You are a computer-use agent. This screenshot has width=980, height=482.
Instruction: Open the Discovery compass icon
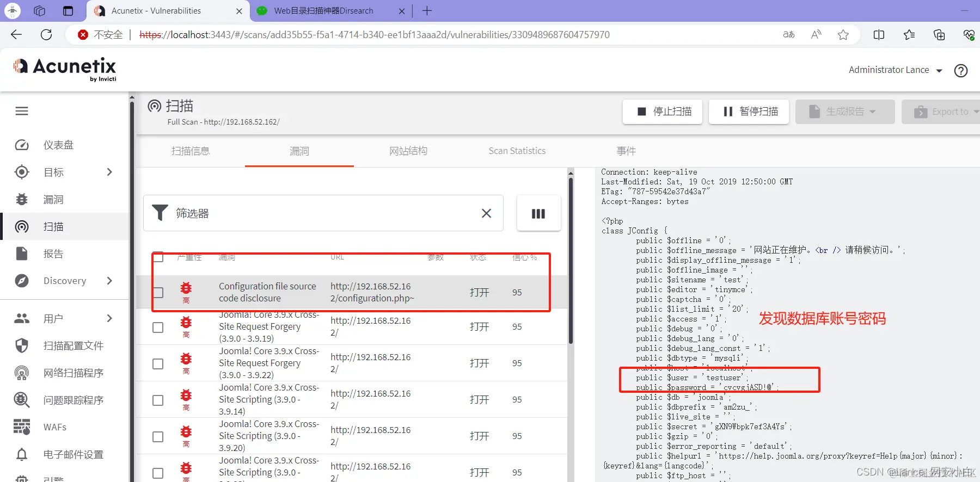pyautogui.click(x=22, y=281)
